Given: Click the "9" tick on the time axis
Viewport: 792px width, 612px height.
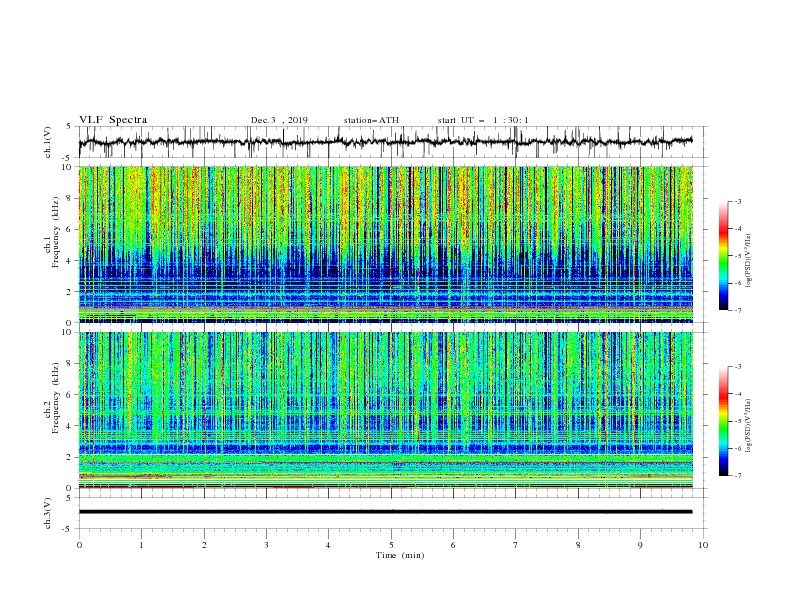Looking at the screenshot, I should [640, 545].
